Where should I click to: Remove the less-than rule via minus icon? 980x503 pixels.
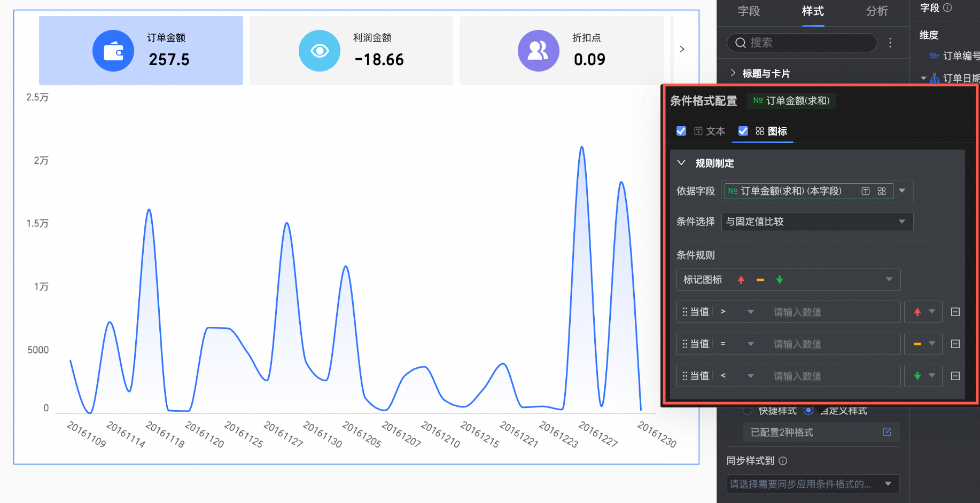(955, 376)
